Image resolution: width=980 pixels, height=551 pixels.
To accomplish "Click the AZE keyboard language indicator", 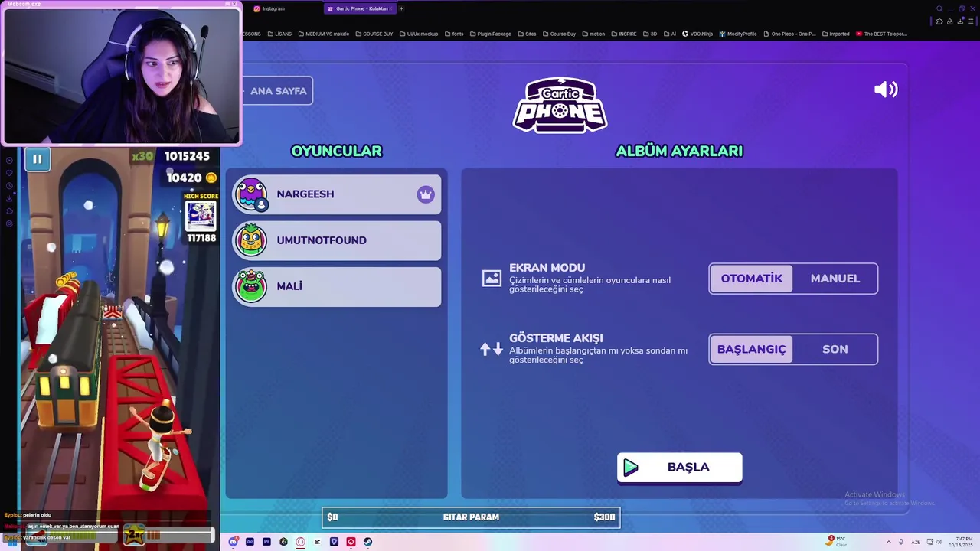I will [x=916, y=542].
